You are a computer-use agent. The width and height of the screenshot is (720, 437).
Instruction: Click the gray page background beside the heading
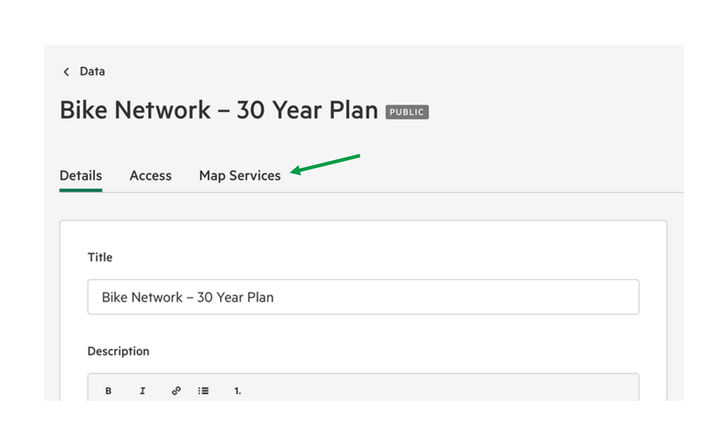click(x=551, y=110)
